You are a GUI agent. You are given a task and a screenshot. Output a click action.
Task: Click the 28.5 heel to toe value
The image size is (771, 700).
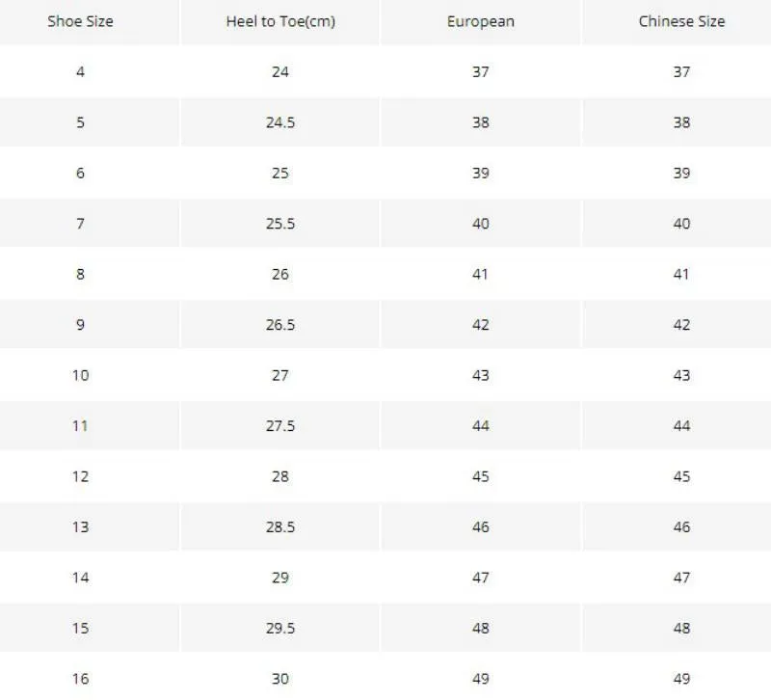[280, 527]
